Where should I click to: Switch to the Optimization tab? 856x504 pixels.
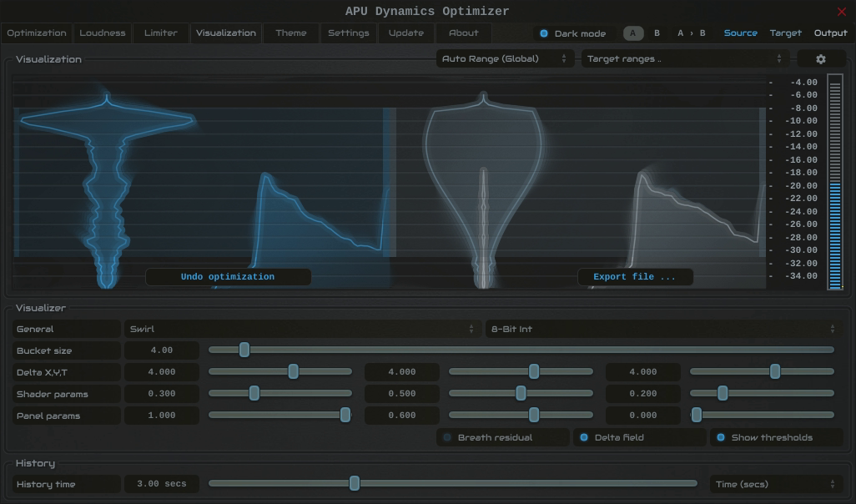coord(37,33)
